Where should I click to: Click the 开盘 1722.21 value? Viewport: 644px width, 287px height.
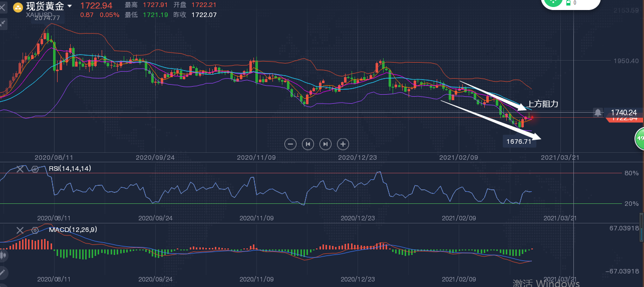[x=204, y=5]
